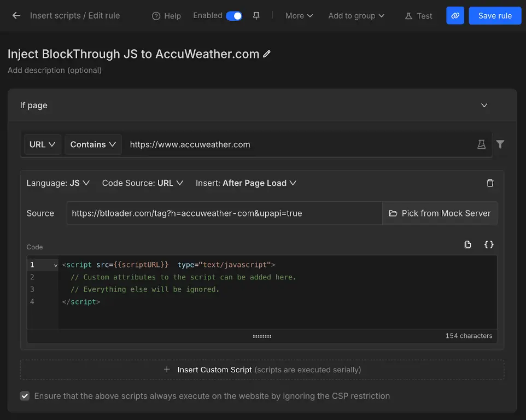This screenshot has width=526, height=420.
Task: Click the code editor resize handle
Action: (x=262, y=336)
